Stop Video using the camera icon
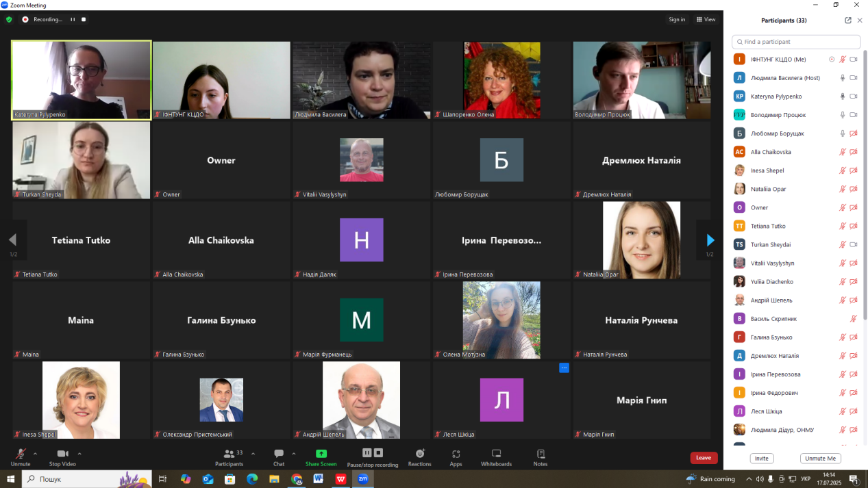The width and height of the screenshot is (868, 488). click(x=62, y=454)
